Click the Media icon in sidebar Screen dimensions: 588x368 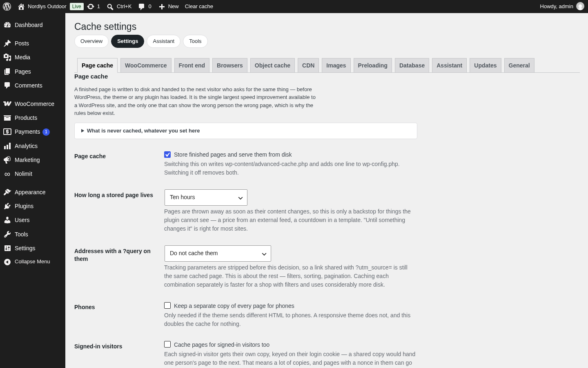point(7,57)
